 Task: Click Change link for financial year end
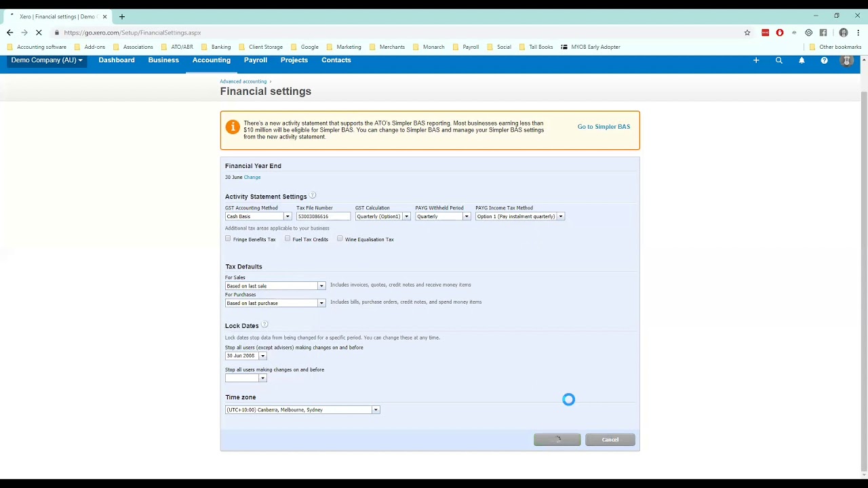[252, 177]
